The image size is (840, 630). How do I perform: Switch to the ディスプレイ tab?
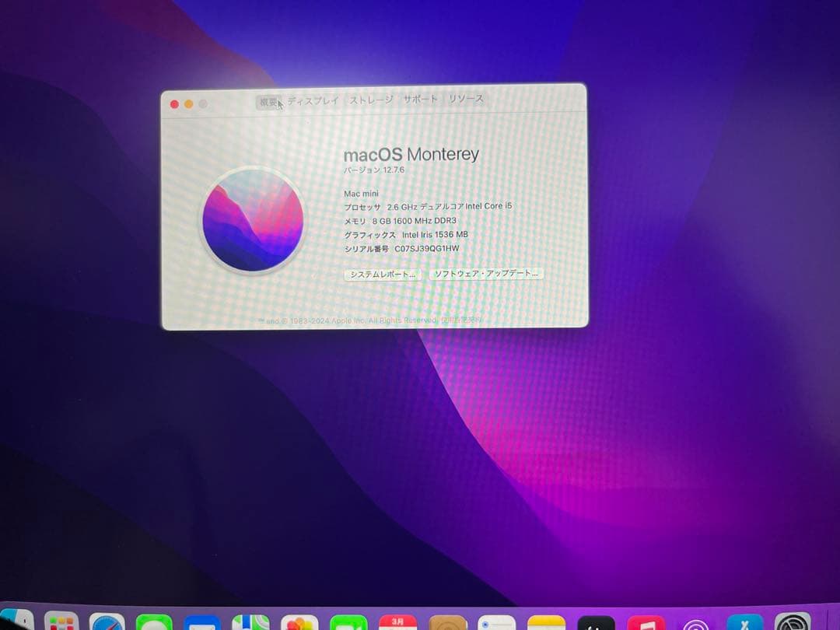(x=313, y=100)
